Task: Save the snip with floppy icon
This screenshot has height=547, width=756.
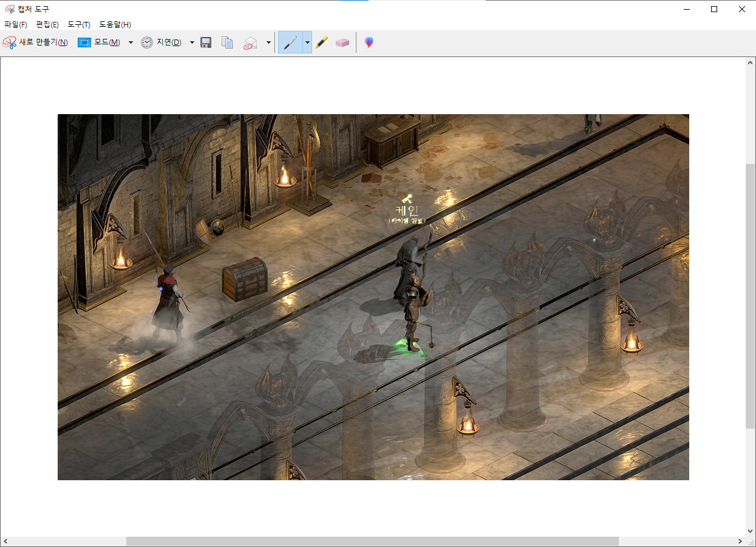Action: pyautogui.click(x=206, y=42)
